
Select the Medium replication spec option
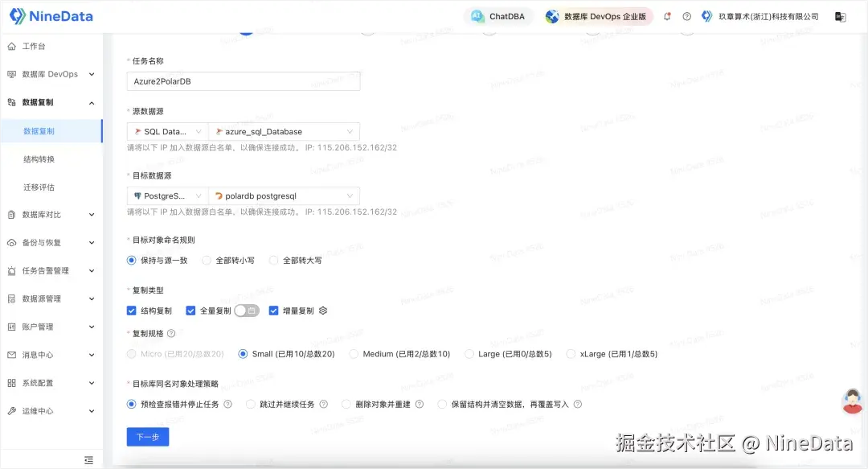(354, 353)
